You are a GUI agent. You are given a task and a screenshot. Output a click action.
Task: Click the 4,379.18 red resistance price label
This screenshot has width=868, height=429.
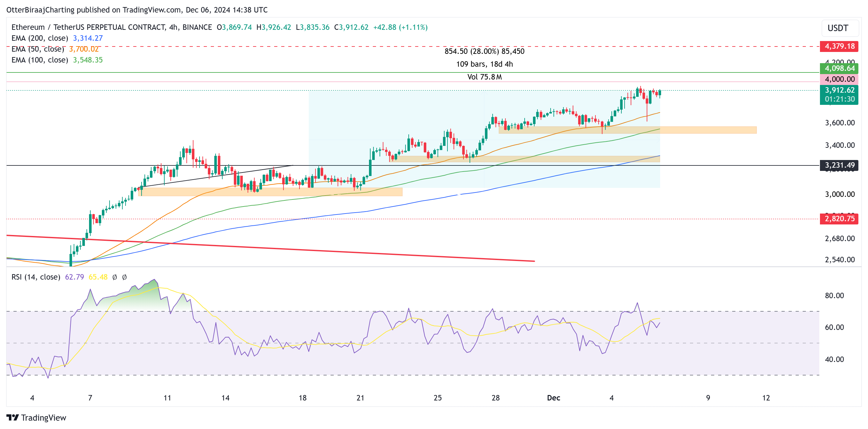(x=839, y=46)
